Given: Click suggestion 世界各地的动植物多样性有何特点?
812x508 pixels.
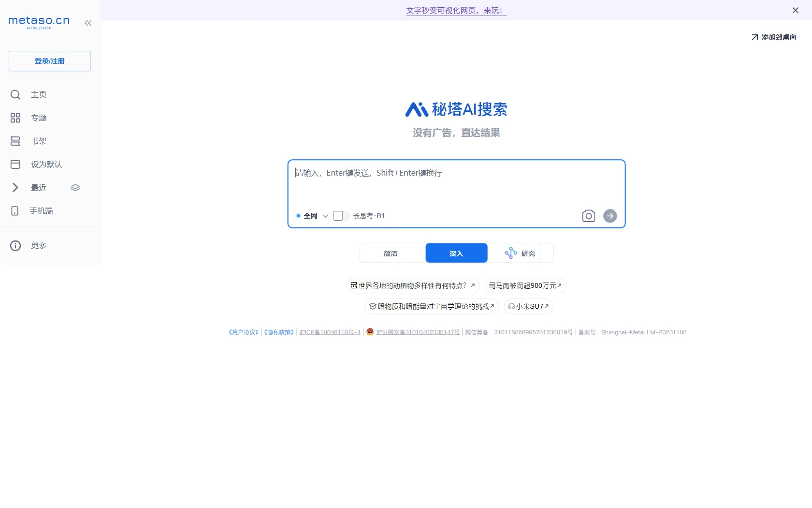Looking at the screenshot, I should 413,286.
